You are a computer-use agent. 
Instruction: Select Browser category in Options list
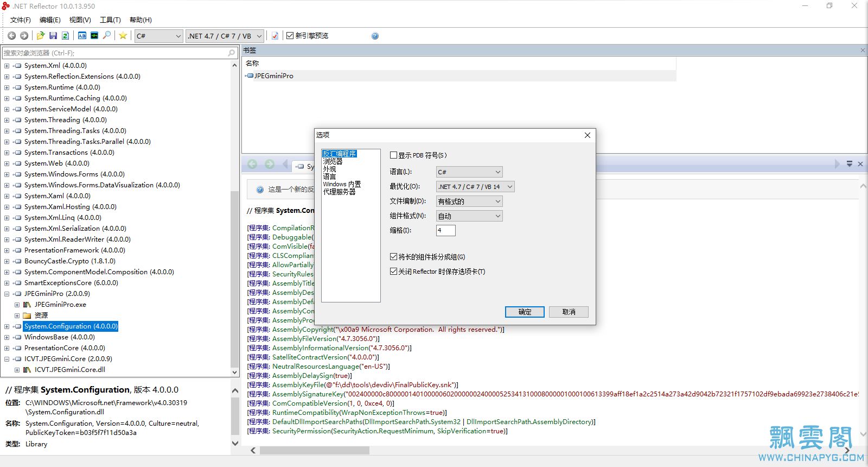pyautogui.click(x=333, y=161)
